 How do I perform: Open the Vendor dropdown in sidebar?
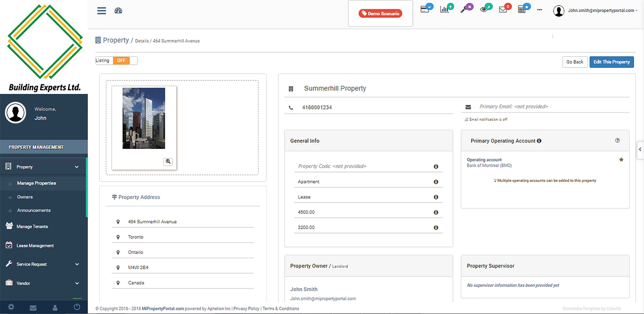[77, 283]
